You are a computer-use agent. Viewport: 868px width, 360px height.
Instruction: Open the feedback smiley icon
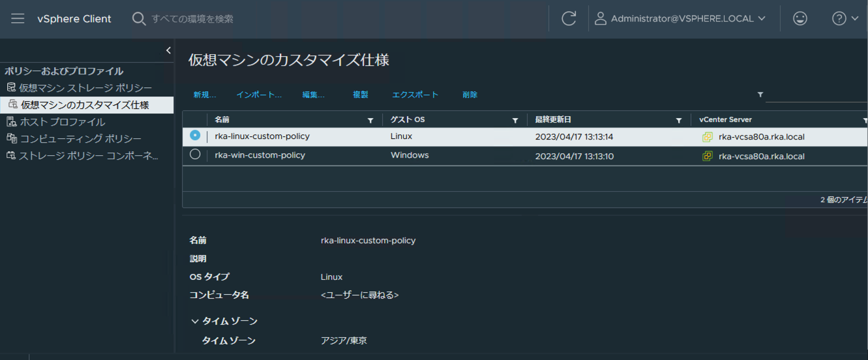800,19
